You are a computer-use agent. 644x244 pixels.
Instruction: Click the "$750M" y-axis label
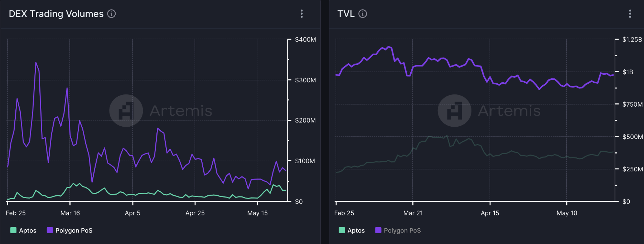[x=633, y=104]
